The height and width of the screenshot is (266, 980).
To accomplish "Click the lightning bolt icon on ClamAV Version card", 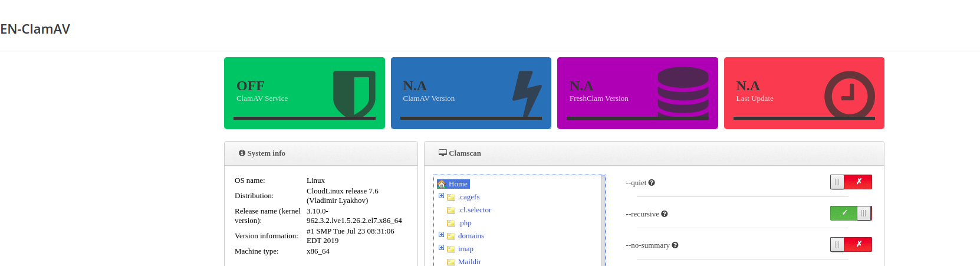I will tap(527, 94).
